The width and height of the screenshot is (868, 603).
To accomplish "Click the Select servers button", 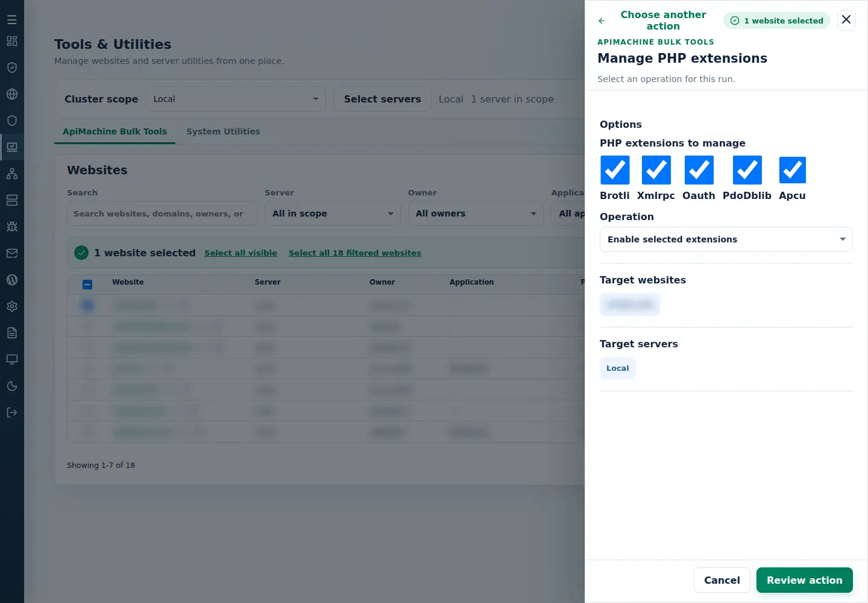I will [383, 99].
